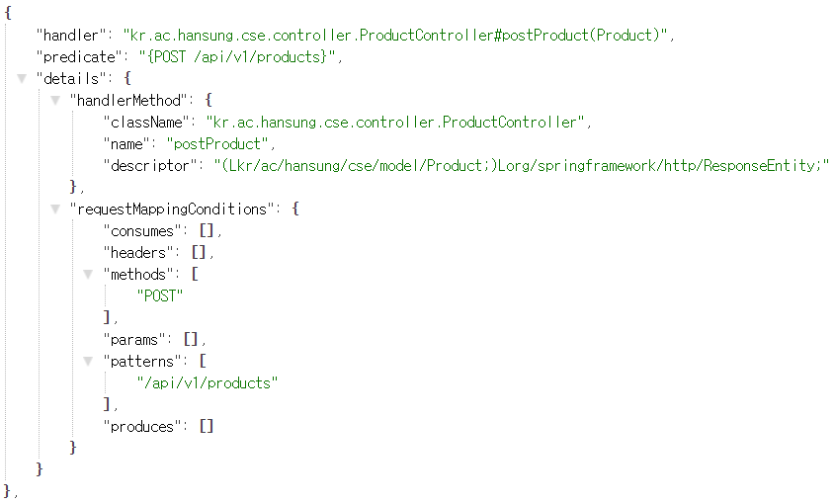This screenshot has height=504, width=834.
Task: Click the empty "produces" array brackets
Action: [207, 427]
